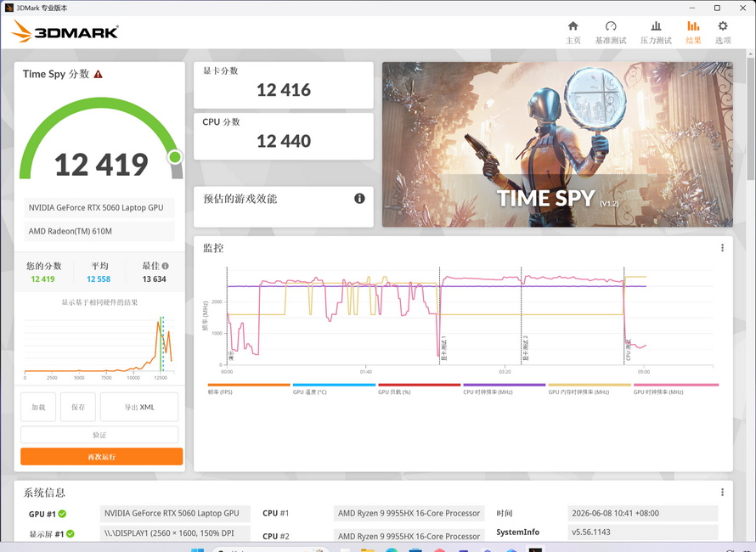This screenshot has height=552, width=756.
Task: Toggle 帧率 (FPS) legend series
Action: point(249,389)
